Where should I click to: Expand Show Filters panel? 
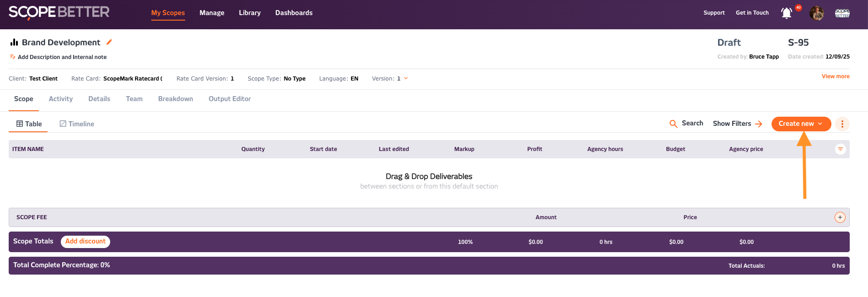tap(737, 124)
